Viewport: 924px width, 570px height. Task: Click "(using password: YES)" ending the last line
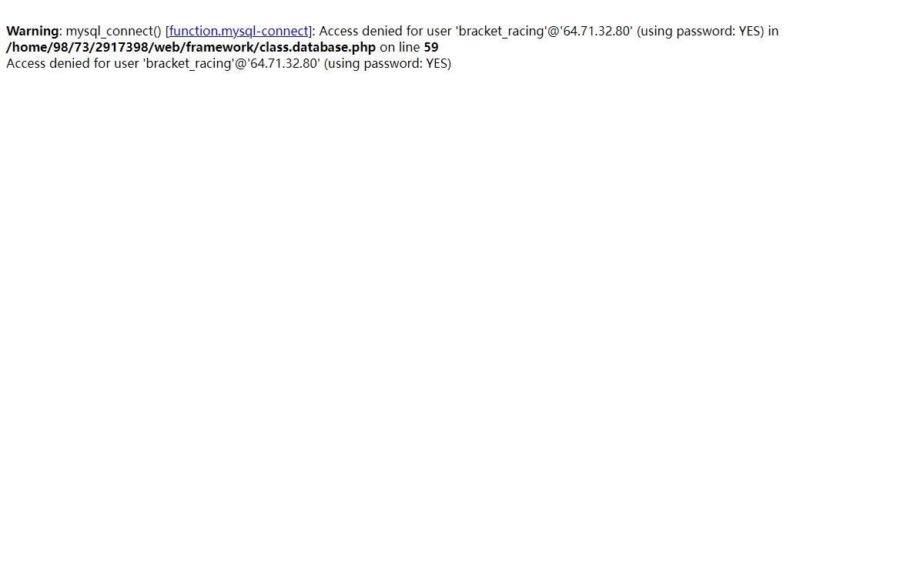(x=387, y=64)
